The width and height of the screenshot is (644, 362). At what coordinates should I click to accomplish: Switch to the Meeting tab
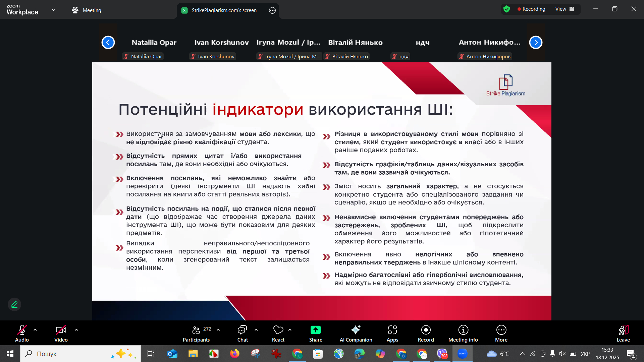click(87, 10)
